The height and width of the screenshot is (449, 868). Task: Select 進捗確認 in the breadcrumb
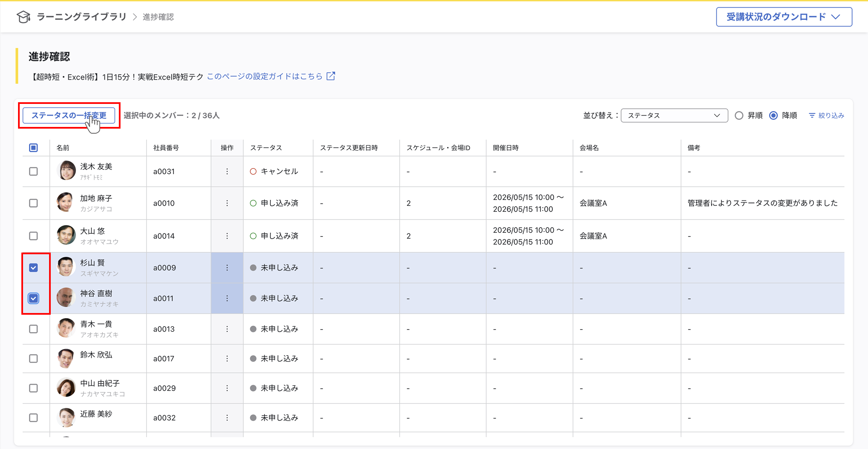[158, 17]
